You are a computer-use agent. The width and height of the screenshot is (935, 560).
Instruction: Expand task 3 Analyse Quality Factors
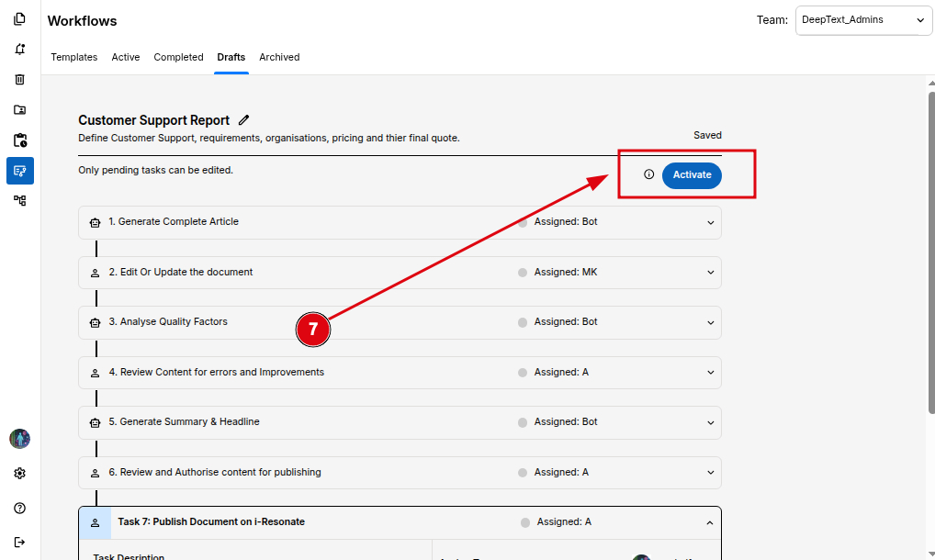[x=710, y=322]
